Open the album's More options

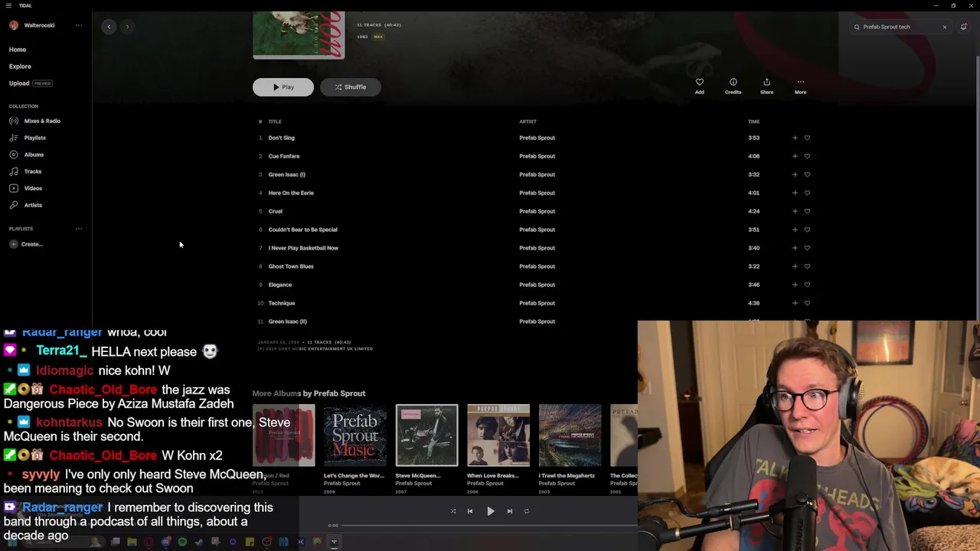point(800,86)
